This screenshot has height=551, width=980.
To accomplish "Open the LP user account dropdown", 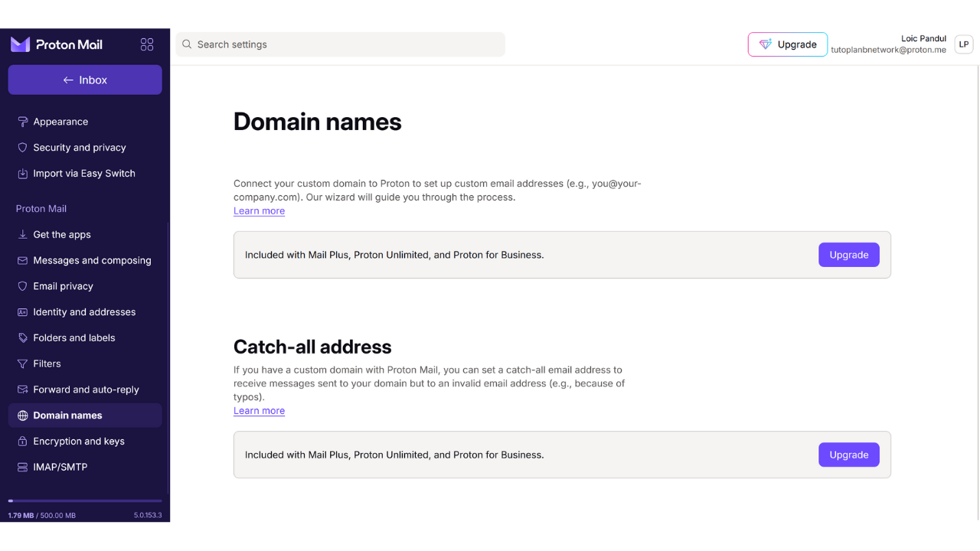I will [963, 44].
